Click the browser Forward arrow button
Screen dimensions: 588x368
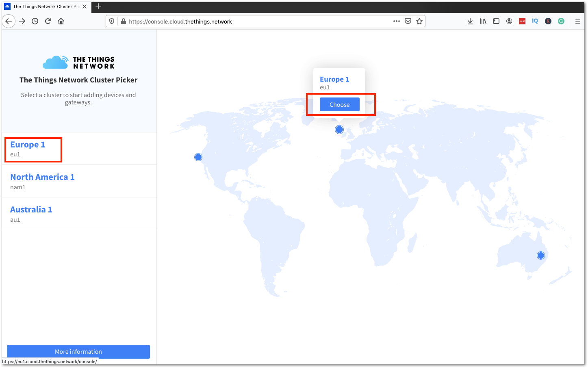pyautogui.click(x=22, y=21)
